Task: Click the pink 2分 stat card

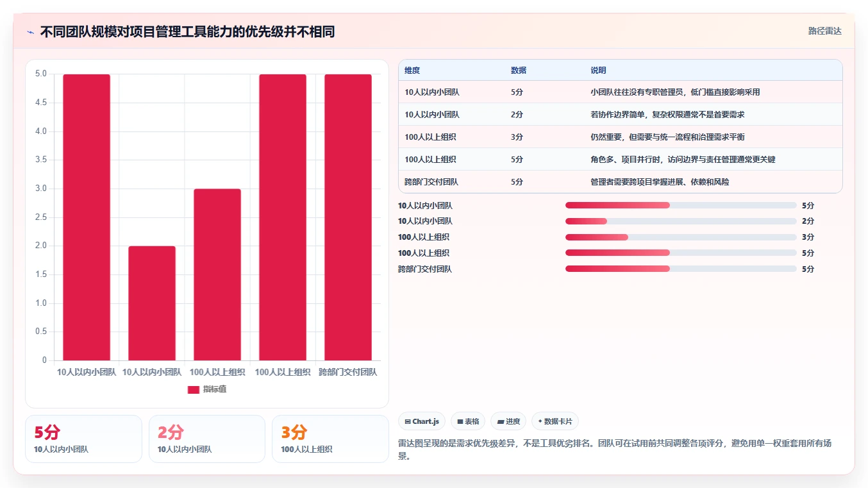Action: (x=207, y=439)
